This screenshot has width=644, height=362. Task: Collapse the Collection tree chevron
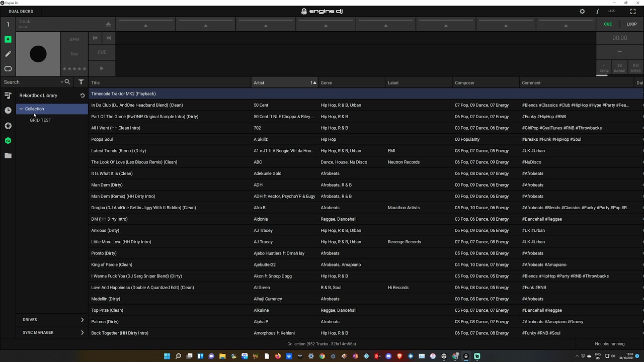coord(21,109)
